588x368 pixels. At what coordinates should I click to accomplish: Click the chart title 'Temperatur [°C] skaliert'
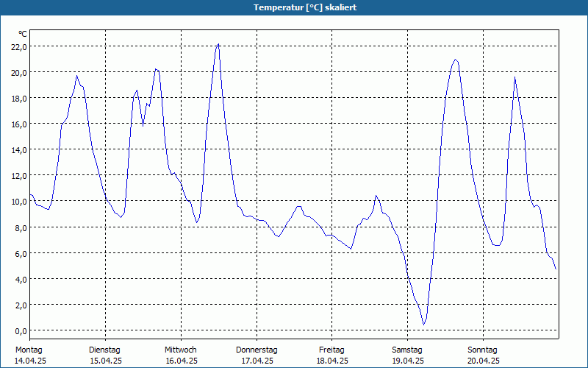pyautogui.click(x=304, y=7)
